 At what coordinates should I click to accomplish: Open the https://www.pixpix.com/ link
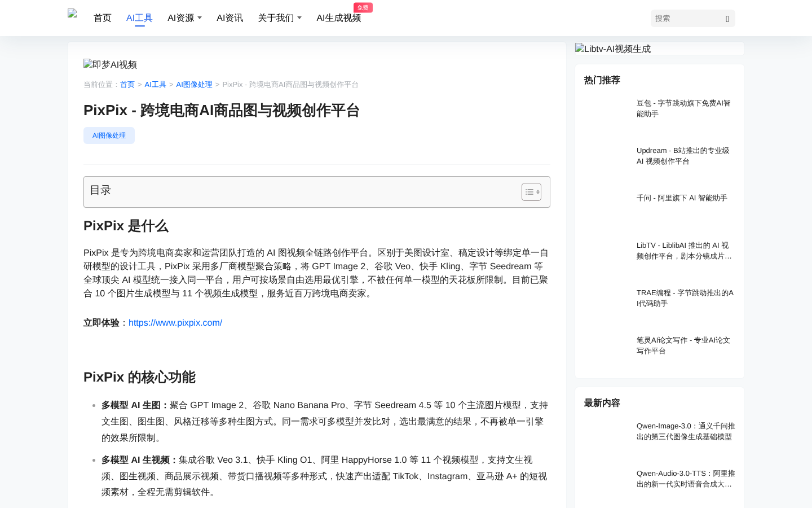[175, 323]
